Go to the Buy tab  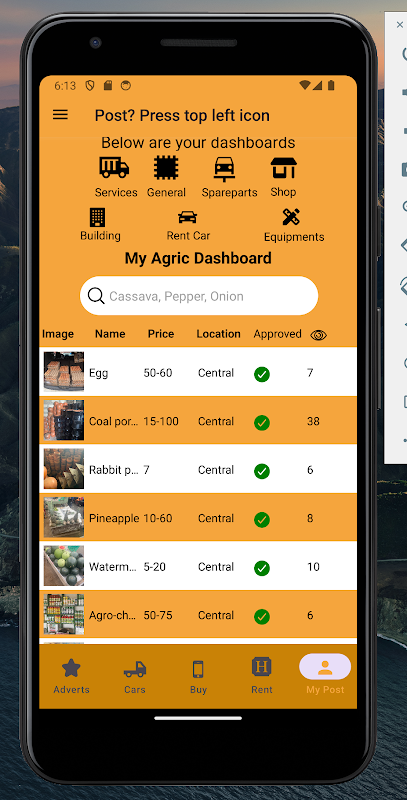point(198,676)
